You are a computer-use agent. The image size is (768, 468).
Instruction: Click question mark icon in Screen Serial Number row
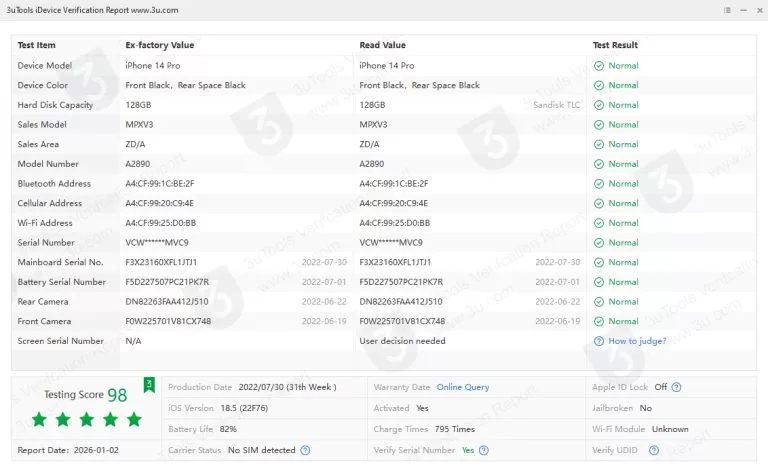point(598,341)
